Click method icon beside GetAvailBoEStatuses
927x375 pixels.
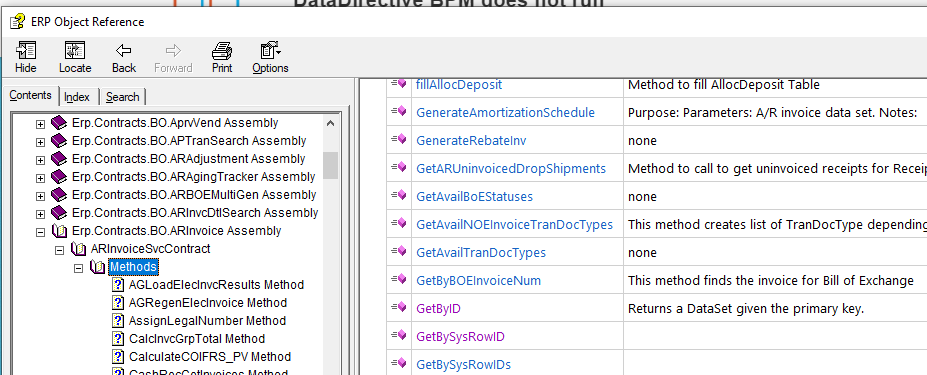tap(398, 196)
